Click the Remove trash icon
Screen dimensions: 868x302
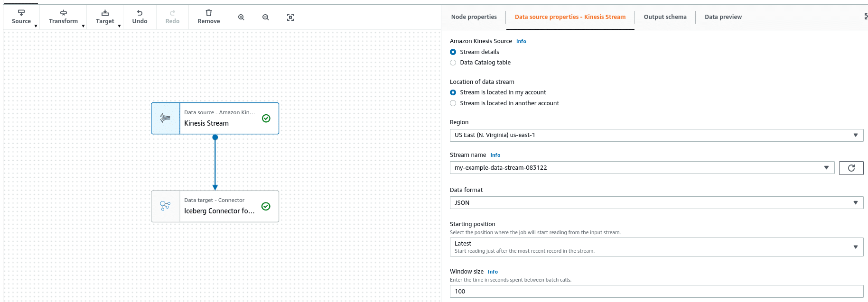pos(209,13)
